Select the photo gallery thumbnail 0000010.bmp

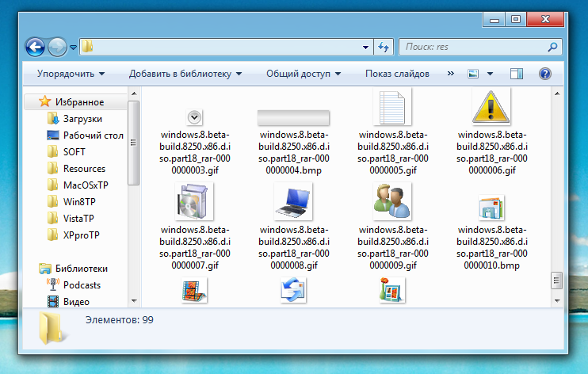coord(491,208)
